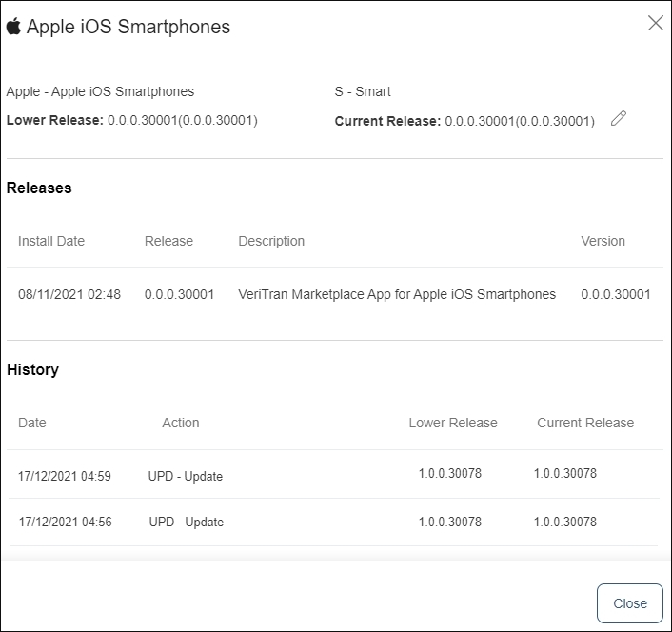Screen dimensions: 672x632
Task: Click the pencil edit icon beside Current Release
Action: pyautogui.click(x=619, y=118)
